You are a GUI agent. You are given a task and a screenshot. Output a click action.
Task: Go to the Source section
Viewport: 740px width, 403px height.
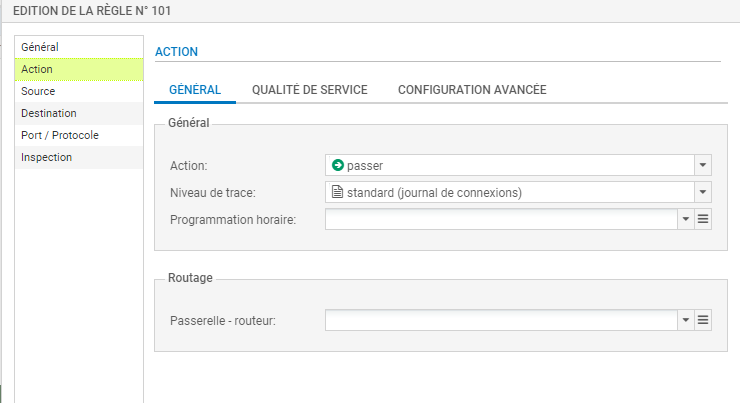click(79, 91)
